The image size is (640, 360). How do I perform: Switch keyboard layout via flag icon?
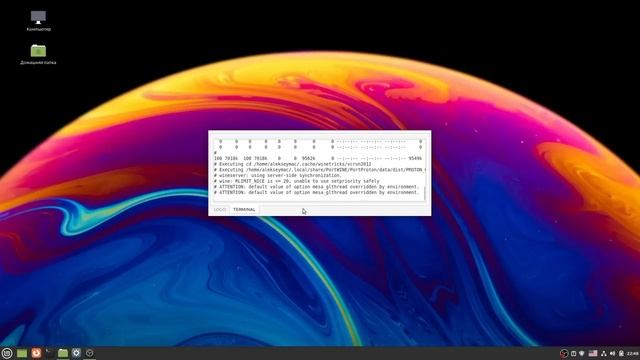click(593, 353)
